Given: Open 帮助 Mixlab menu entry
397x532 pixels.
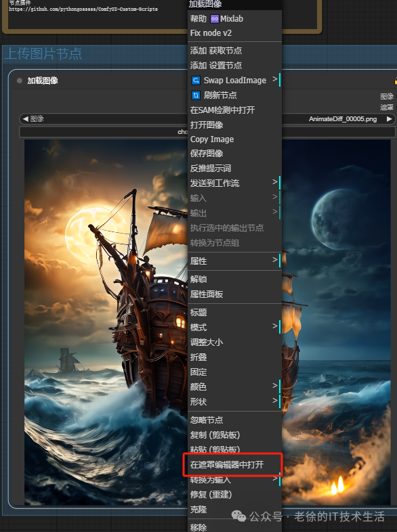Looking at the screenshot, I should 234,19.
